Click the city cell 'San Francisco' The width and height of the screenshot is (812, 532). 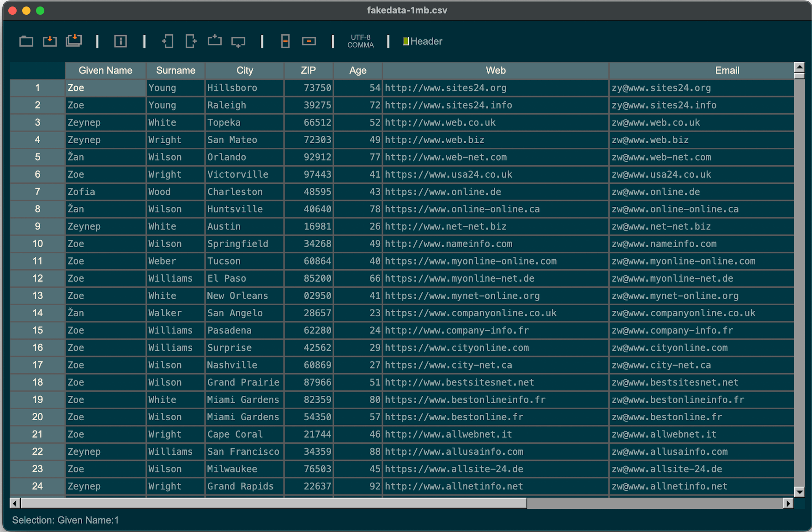pyautogui.click(x=244, y=452)
